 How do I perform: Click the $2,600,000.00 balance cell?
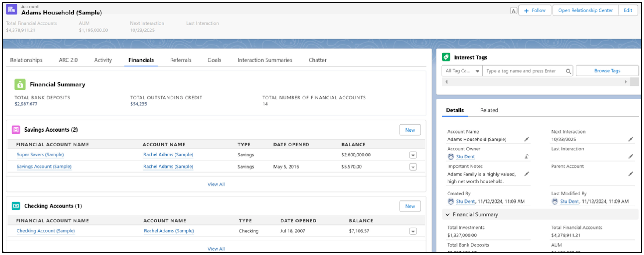[356, 155]
